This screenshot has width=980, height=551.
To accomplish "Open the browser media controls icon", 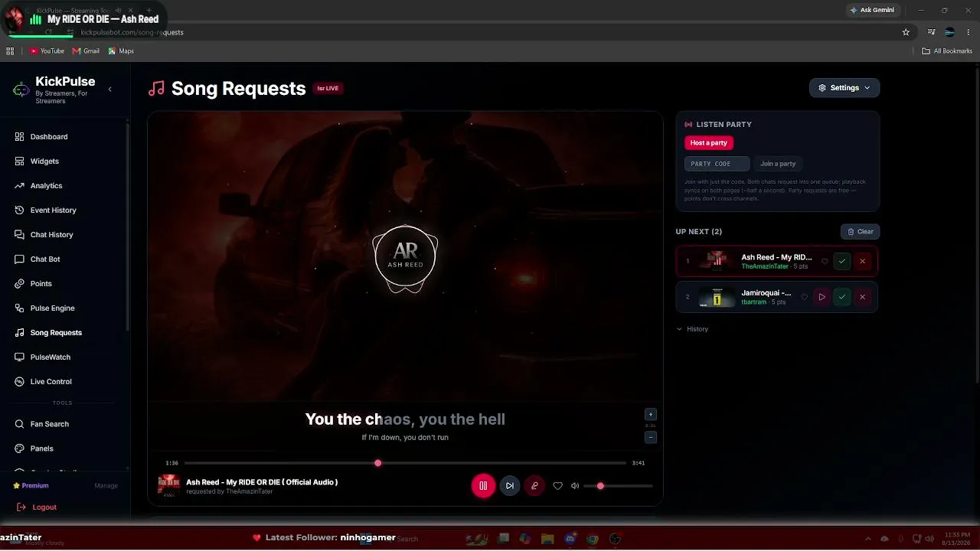I will (x=931, y=32).
